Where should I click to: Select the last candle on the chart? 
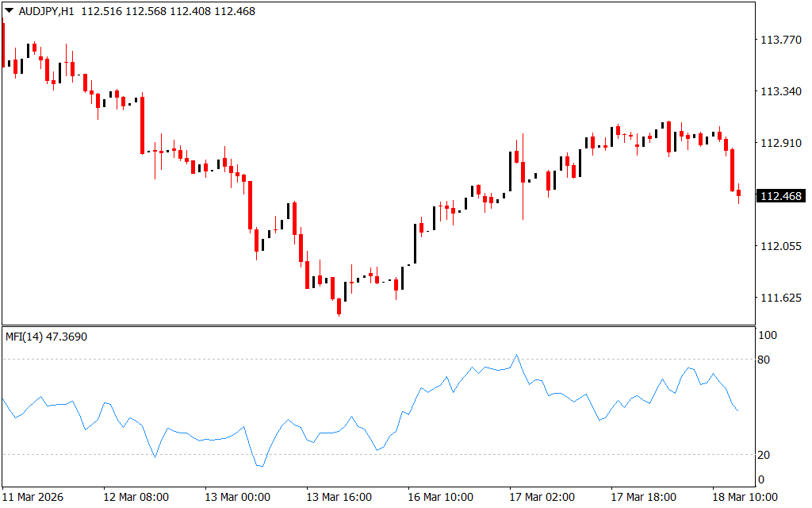click(738, 193)
